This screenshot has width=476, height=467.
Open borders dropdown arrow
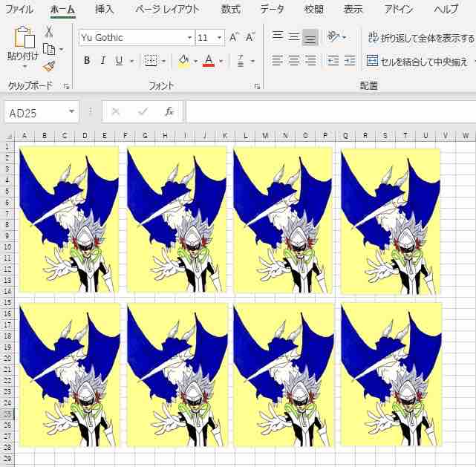[164, 62]
